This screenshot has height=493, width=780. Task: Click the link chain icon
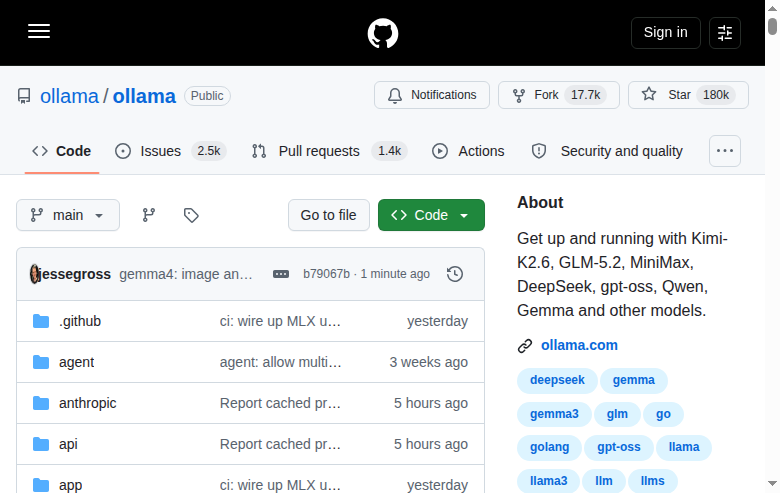pos(525,346)
